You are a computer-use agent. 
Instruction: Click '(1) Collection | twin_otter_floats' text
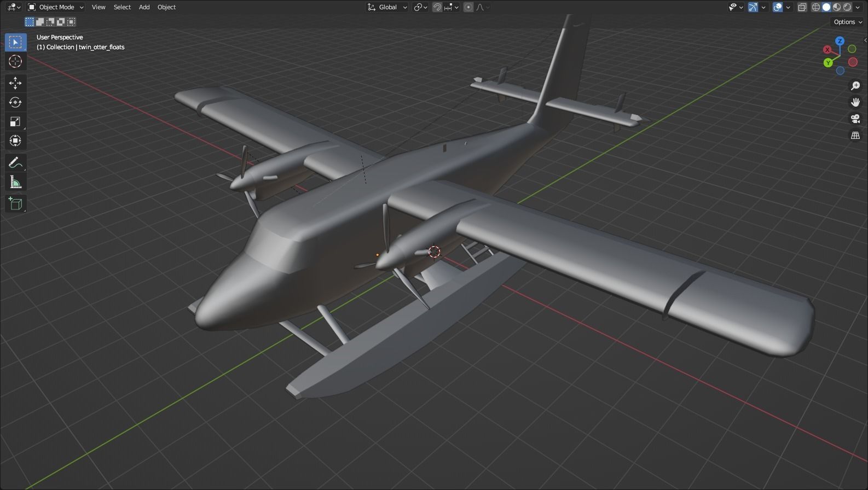click(x=80, y=47)
